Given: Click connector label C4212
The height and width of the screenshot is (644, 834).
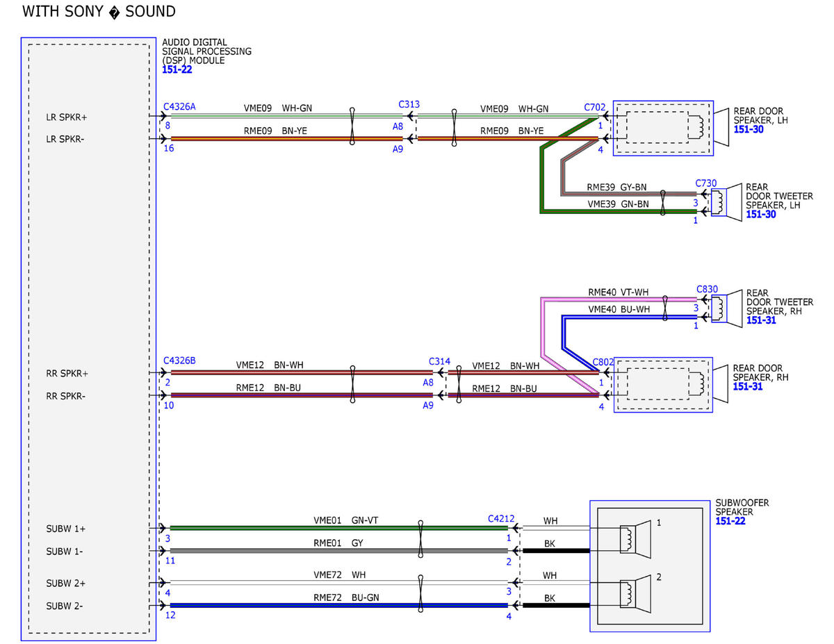Looking at the screenshot, I should point(501,518).
